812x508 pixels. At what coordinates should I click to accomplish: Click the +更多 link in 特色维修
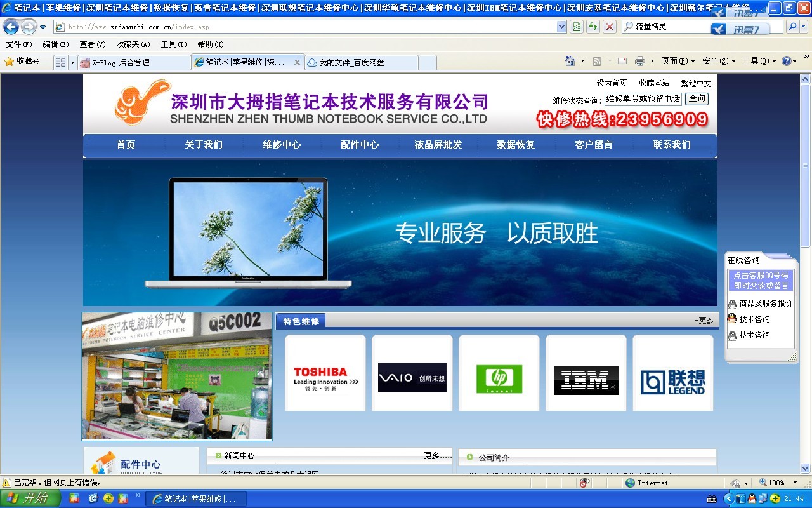(x=704, y=321)
